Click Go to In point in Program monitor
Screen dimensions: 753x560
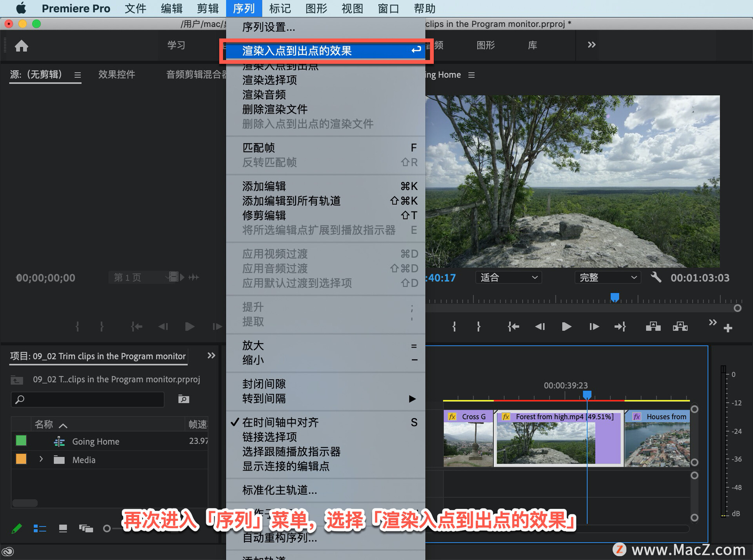pos(513,327)
